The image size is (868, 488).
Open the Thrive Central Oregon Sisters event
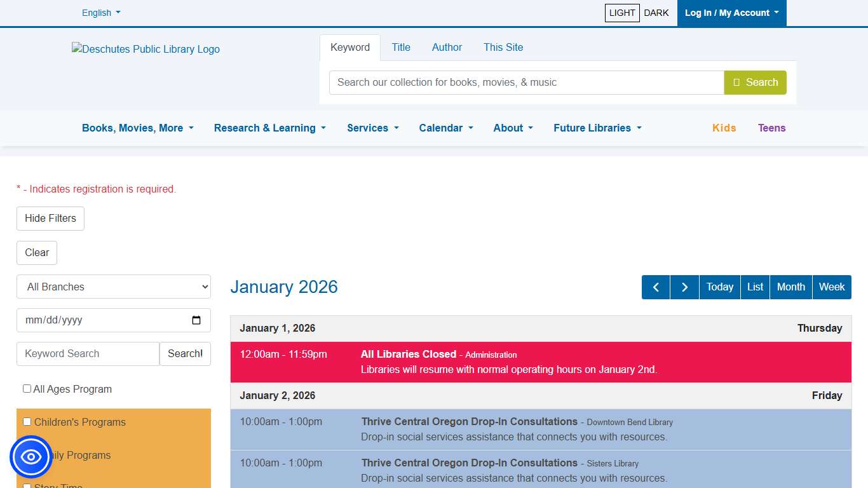(x=469, y=463)
